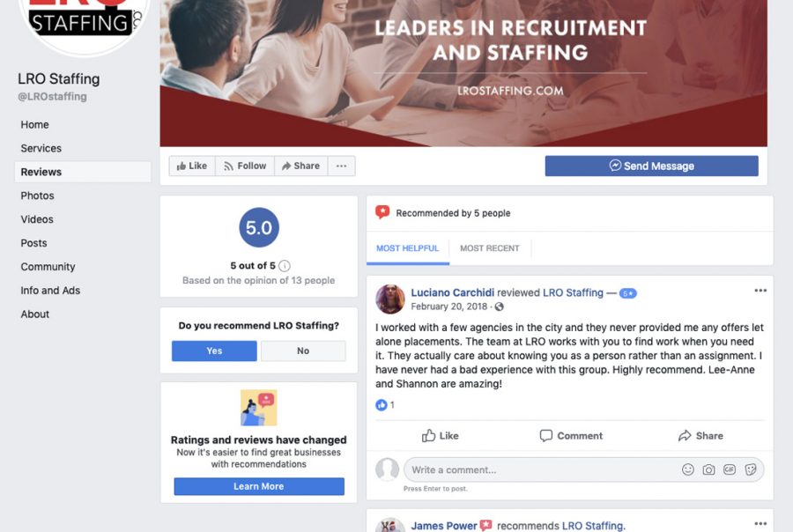Screen dimensions: 793x532
Task: Open Photos in the left sidebar
Action: pos(37,196)
